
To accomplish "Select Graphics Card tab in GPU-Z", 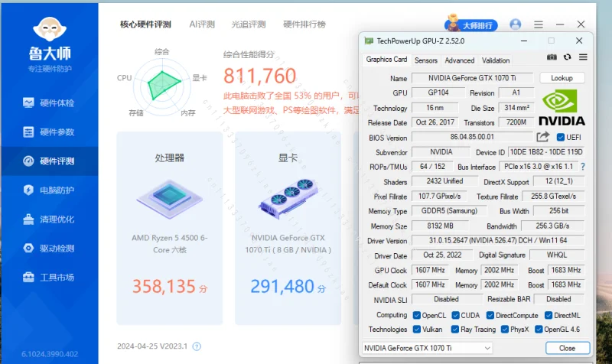I will pos(386,60).
